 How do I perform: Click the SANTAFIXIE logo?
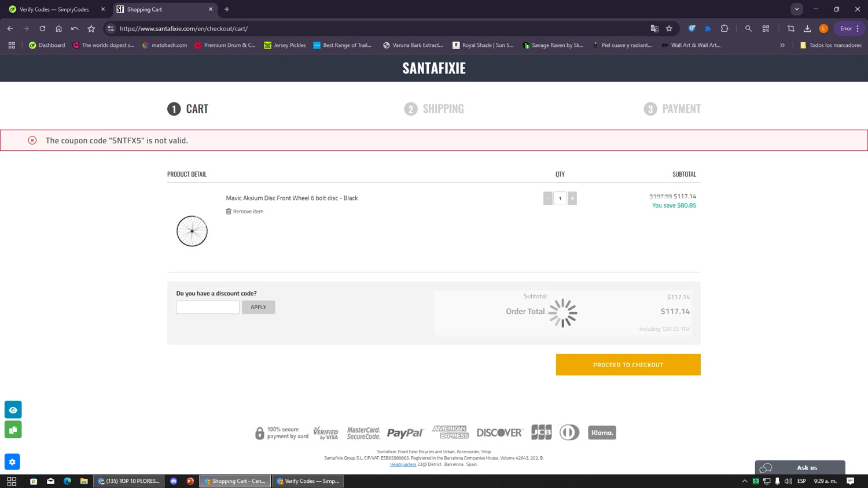pyautogui.click(x=434, y=68)
